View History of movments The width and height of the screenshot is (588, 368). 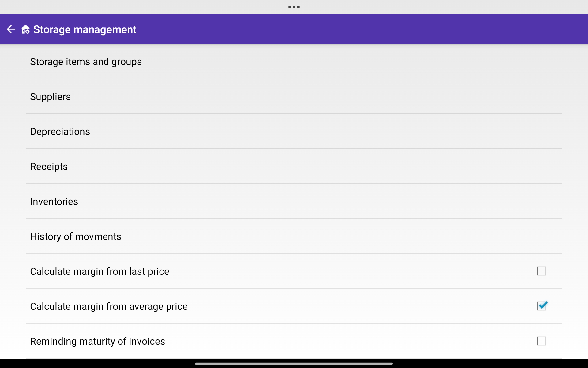pos(76,236)
